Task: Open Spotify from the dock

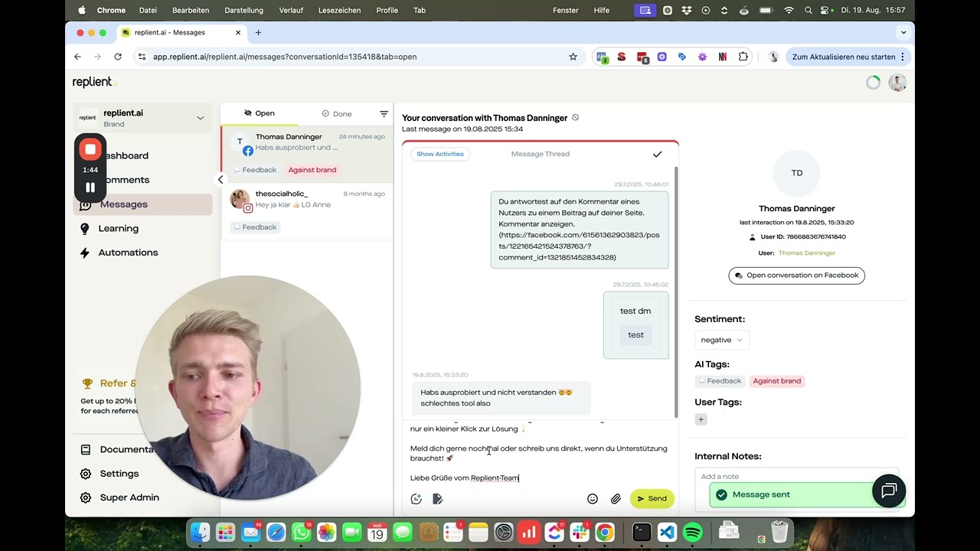Action: coord(692,532)
